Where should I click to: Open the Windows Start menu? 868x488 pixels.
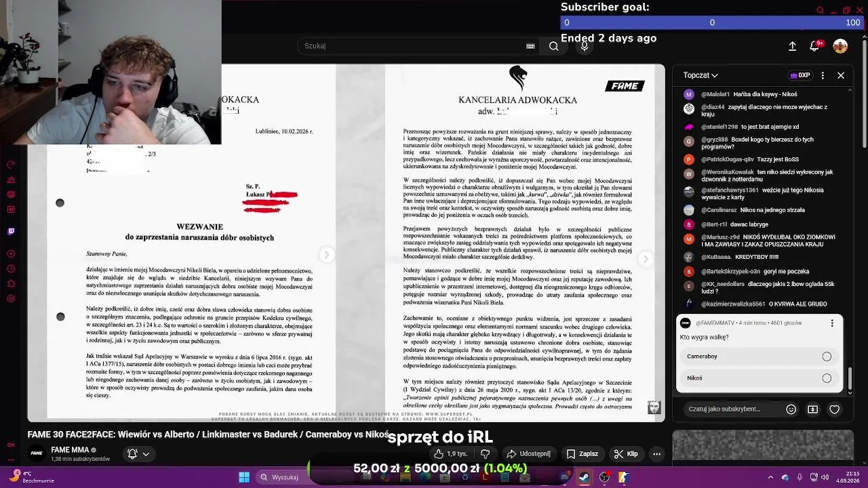[x=244, y=477]
